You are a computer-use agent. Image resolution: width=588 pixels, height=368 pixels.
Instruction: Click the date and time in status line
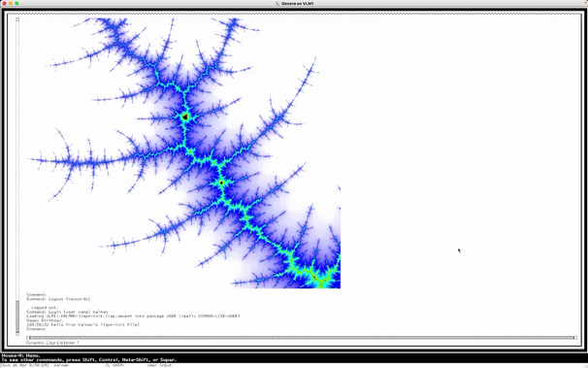point(25,365)
